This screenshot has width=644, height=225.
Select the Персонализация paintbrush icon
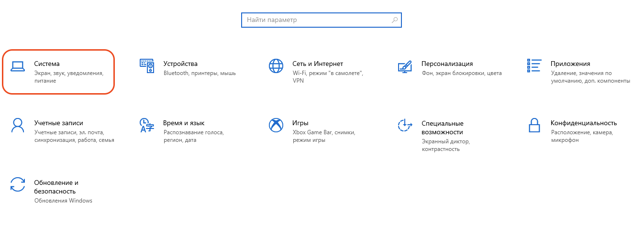(x=405, y=66)
